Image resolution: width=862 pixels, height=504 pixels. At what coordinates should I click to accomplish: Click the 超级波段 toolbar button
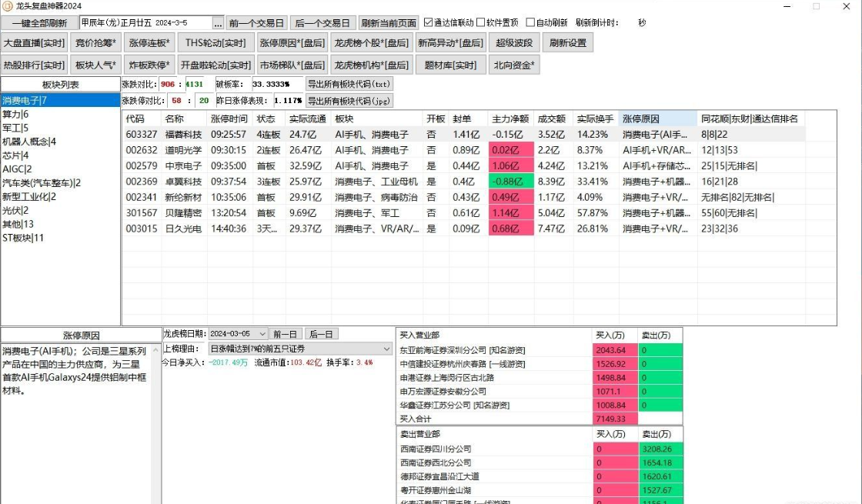513,42
